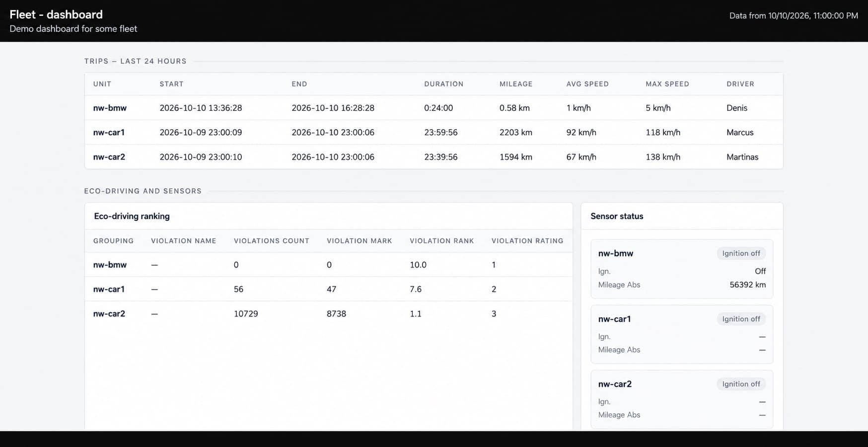Click average speed '92 km/h'
The height and width of the screenshot is (447, 868).
(x=581, y=132)
